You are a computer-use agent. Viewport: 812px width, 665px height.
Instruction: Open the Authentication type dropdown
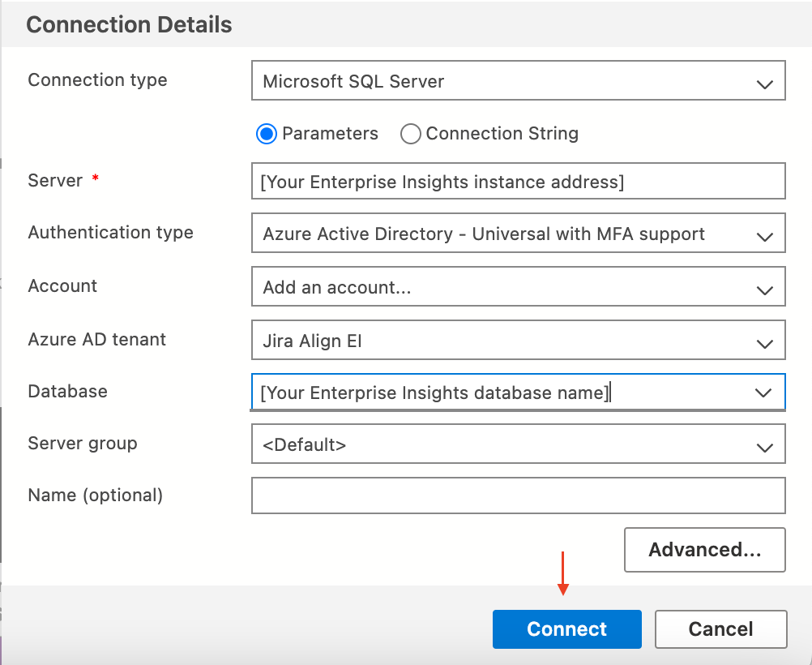click(x=519, y=233)
